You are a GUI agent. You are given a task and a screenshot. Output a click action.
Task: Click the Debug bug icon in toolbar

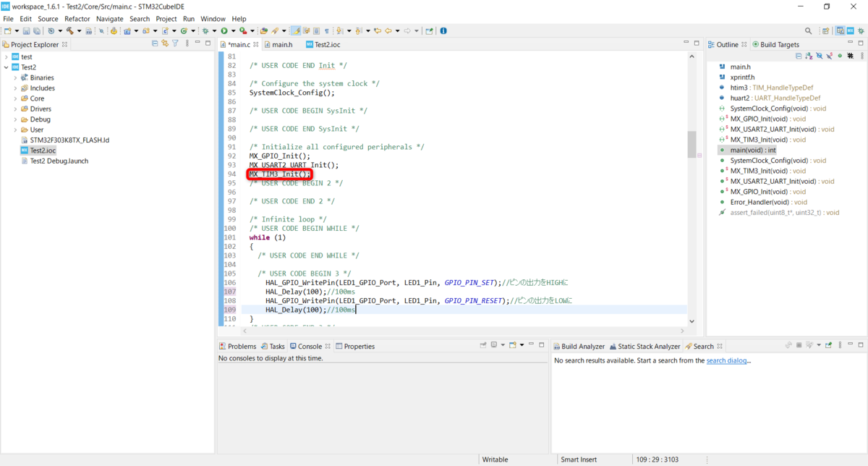[205, 31]
